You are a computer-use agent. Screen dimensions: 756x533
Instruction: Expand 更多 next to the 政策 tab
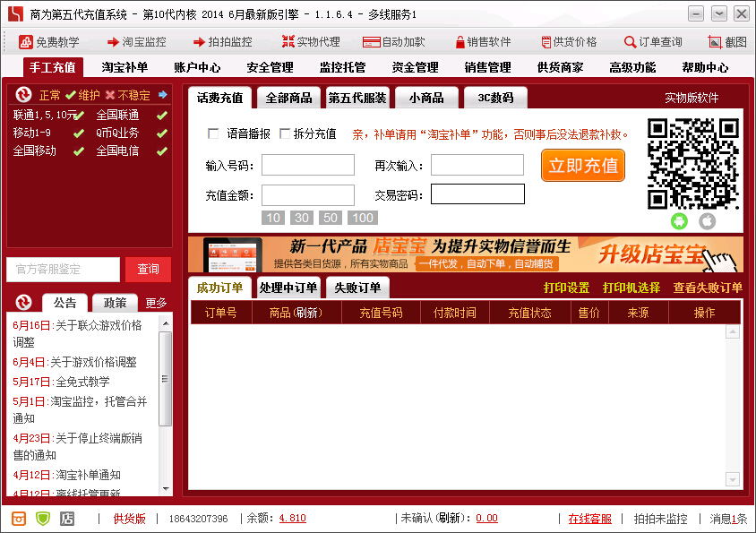(x=156, y=304)
